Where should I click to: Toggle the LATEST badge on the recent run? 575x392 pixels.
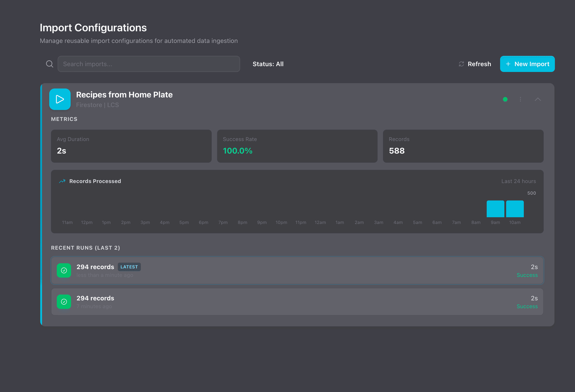(129, 267)
